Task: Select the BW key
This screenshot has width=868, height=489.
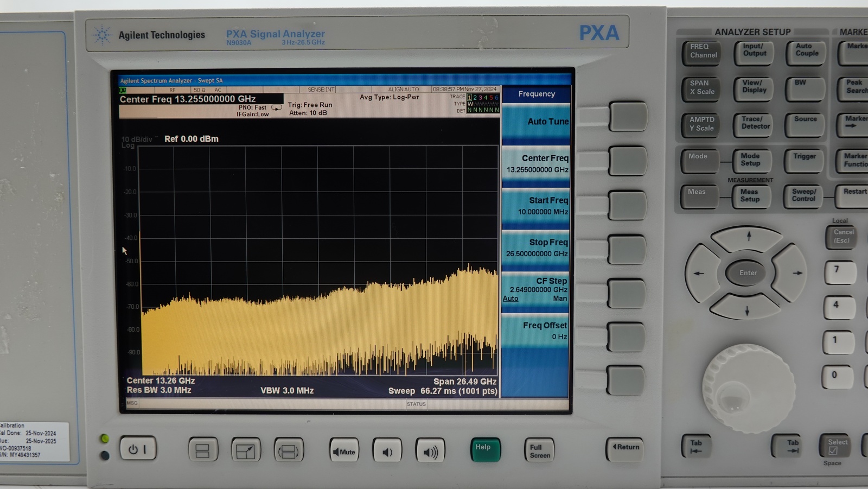Action: click(806, 88)
